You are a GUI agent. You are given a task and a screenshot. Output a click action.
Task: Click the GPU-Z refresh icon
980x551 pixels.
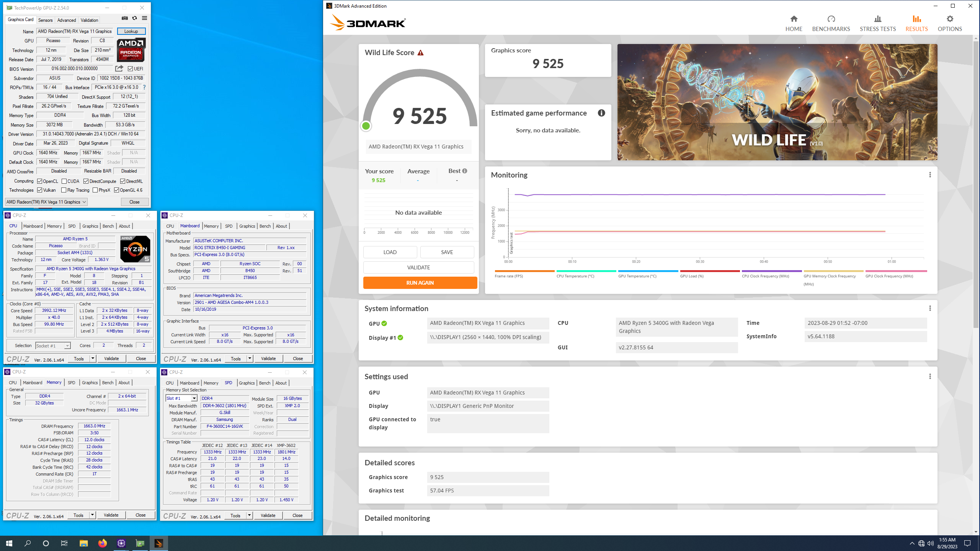pyautogui.click(x=134, y=18)
